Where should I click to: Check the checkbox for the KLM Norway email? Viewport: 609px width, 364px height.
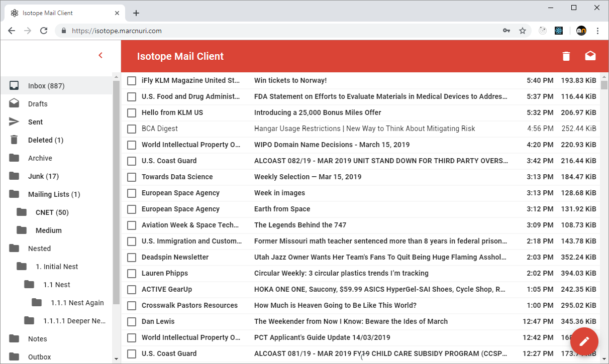132,80
